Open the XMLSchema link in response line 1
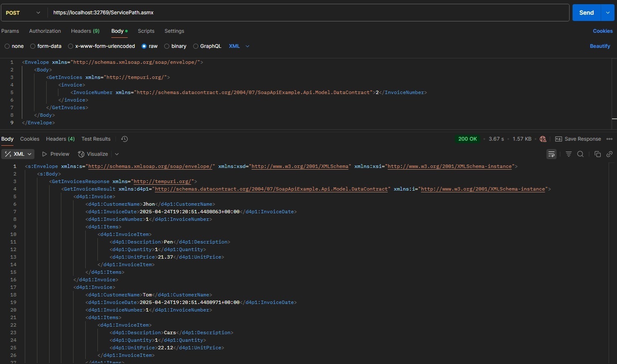617x364 pixels. coord(300,166)
